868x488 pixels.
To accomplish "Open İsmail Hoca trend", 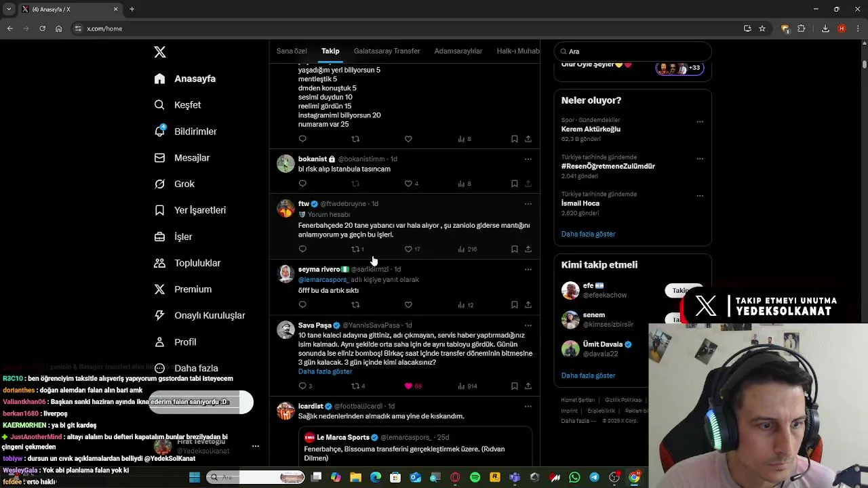I will pos(580,203).
